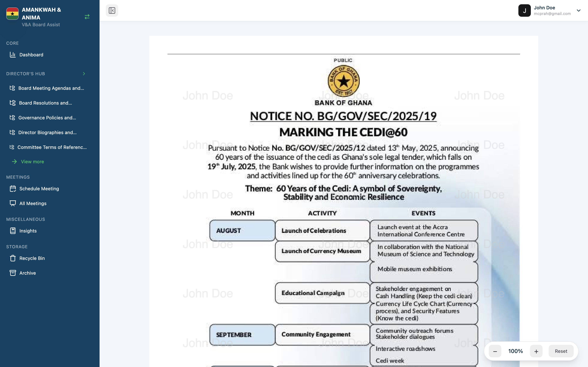Zoom in with the plus button
The image size is (588, 367).
[536, 351]
